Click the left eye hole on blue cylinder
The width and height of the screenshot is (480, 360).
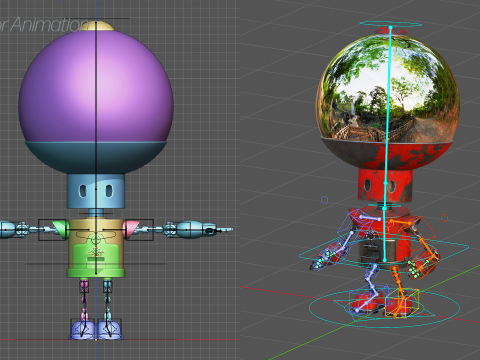(82, 191)
